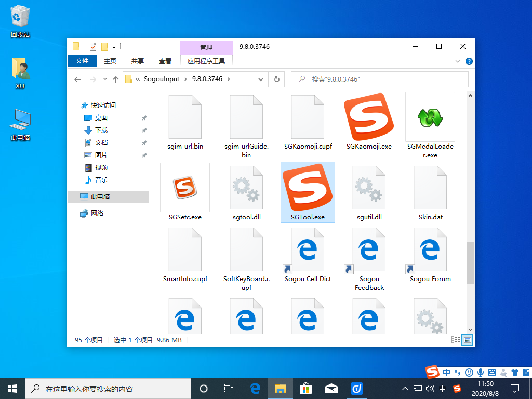Open the Sogou toolbox icon on language bar
Viewport: 532px width, 399px height.
[x=526, y=372]
